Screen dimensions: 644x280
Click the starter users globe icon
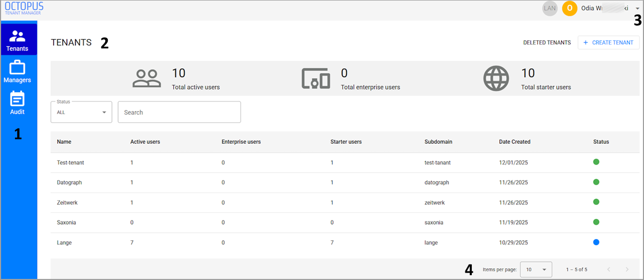coord(496,79)
